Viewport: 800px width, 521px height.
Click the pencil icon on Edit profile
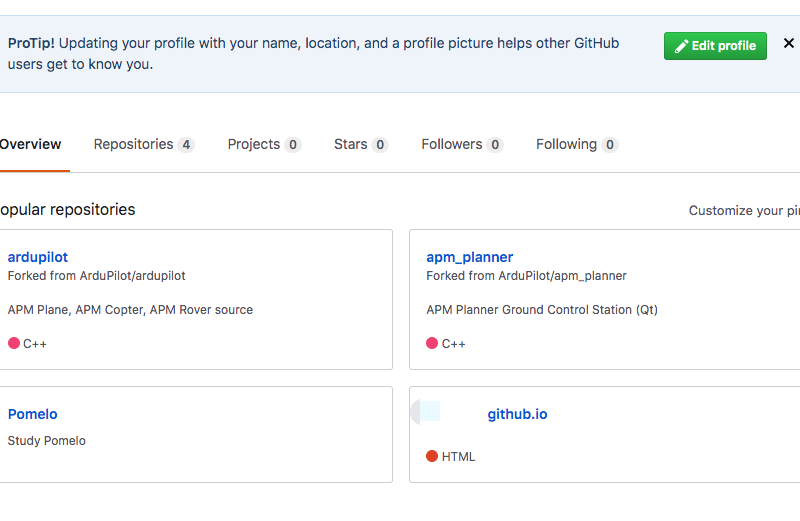(x=681, y=46)
